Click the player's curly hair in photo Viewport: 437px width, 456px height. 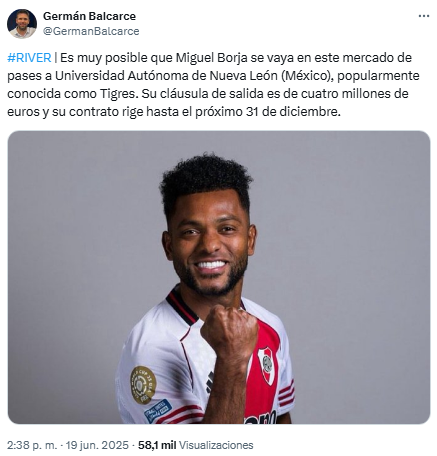(x=206, y=183)
